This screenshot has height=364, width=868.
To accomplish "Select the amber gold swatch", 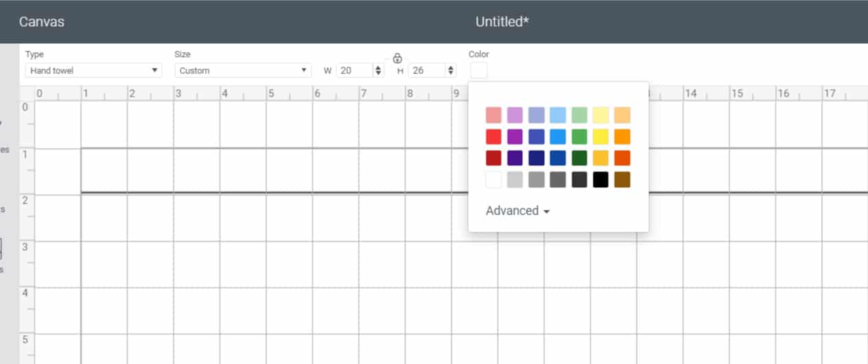I will [601, 158].
